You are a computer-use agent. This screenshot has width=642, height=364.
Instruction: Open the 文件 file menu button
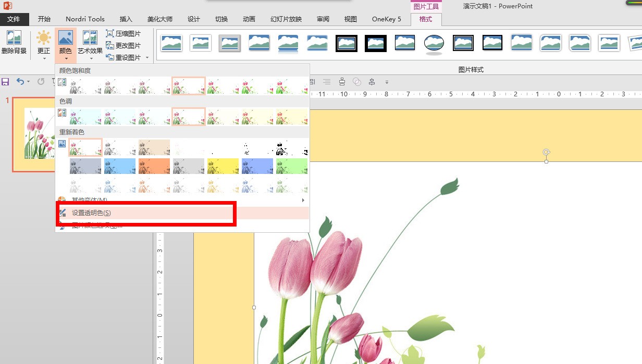pyautogui.click(x=14, y=19)
